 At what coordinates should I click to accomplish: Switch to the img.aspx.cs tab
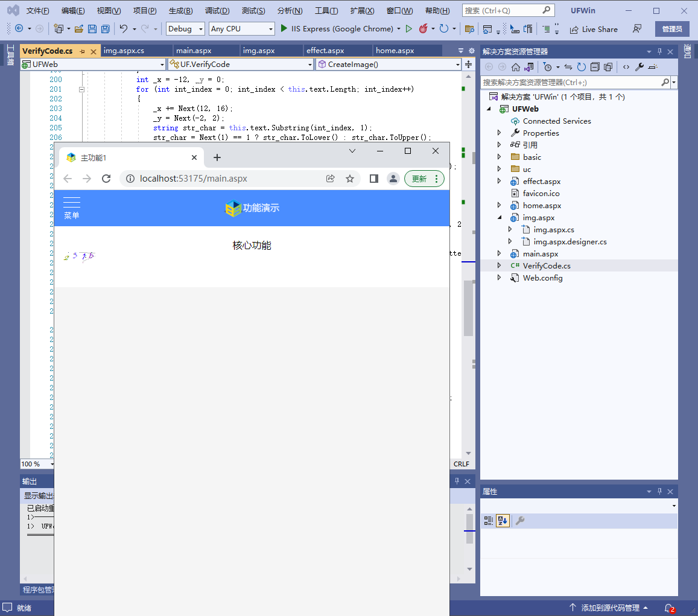pos(124,51)
